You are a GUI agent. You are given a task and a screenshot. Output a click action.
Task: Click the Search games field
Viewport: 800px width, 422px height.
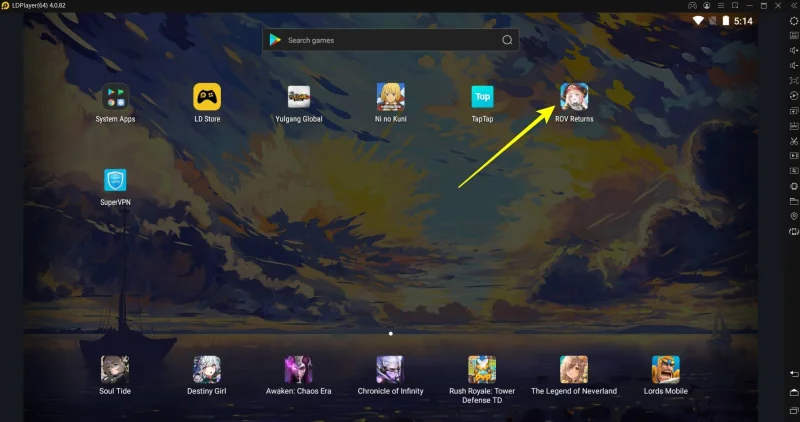(391, 40)
